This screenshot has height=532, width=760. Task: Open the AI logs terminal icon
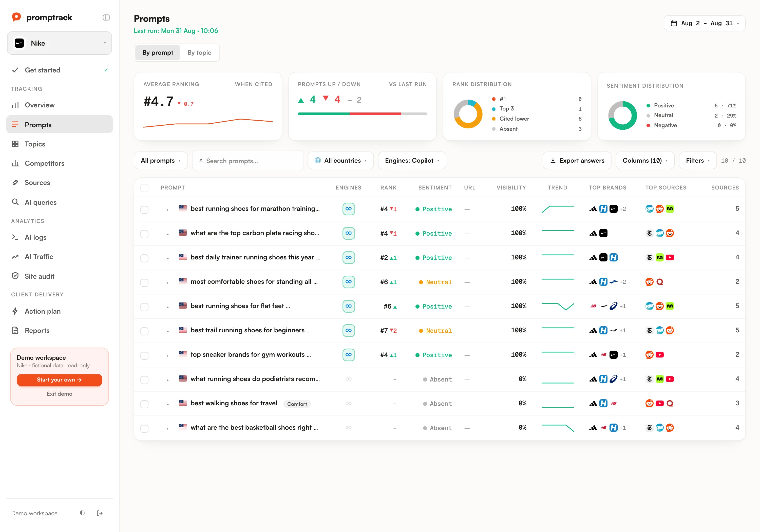coord(15,237)
